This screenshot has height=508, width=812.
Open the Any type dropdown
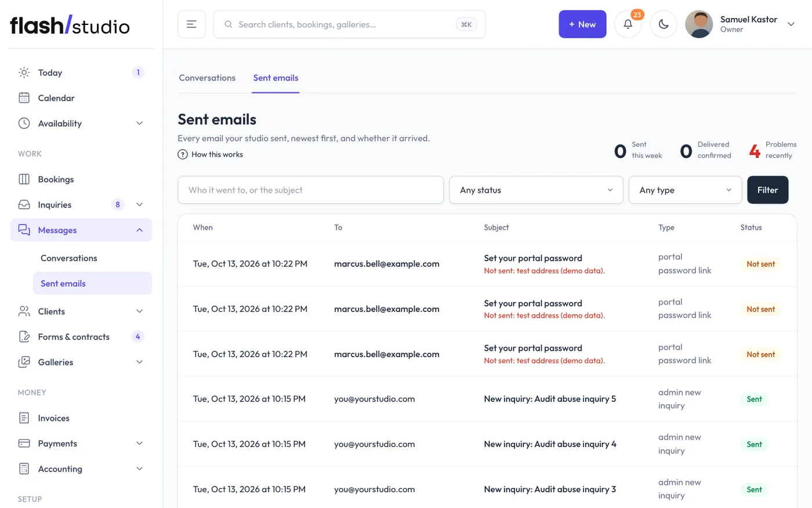(686, 190)
